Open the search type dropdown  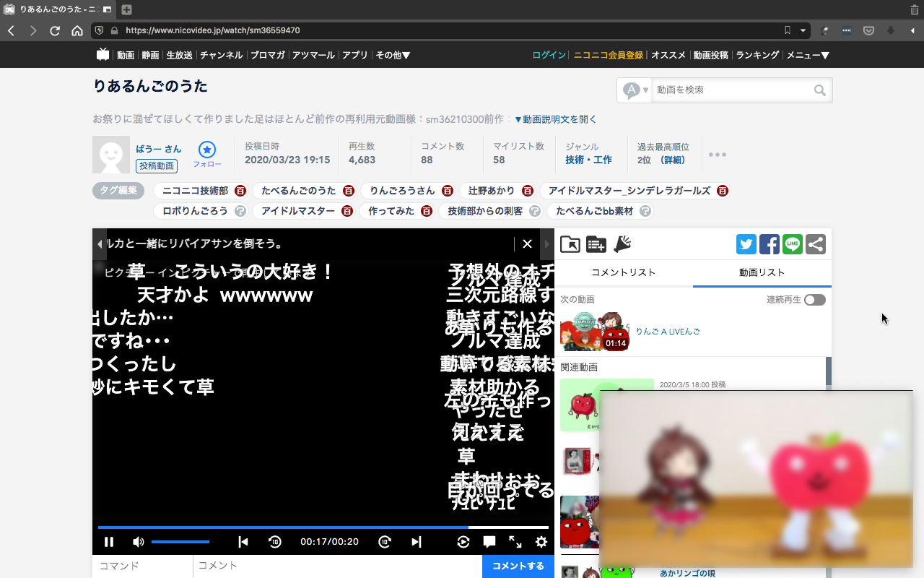coord(635,90)
